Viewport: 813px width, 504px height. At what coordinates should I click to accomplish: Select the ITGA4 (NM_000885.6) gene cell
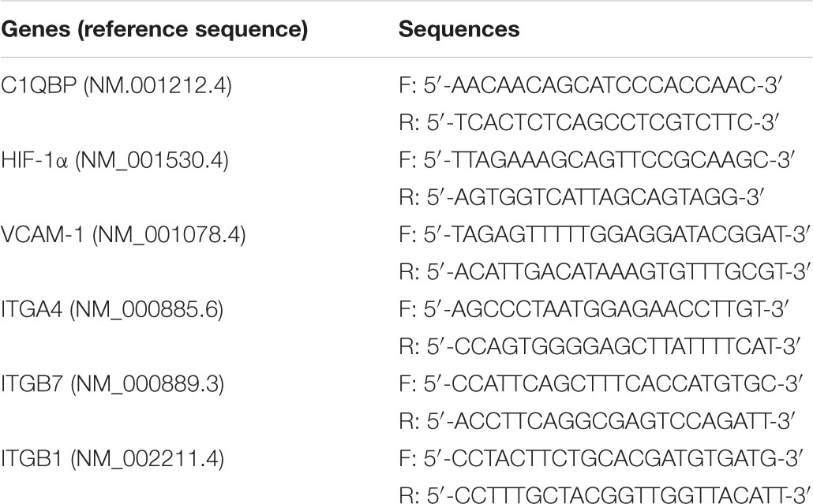(x=112, y=310)
